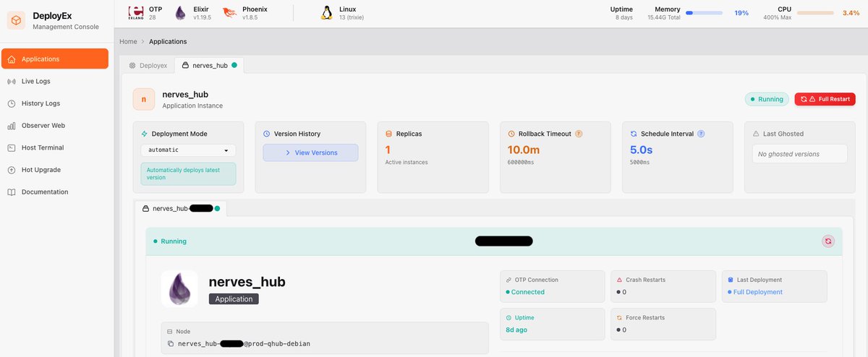Click the Rollback Timeout help question icon
The height and width of the screenshot is (357, 868).
[579, 134]
